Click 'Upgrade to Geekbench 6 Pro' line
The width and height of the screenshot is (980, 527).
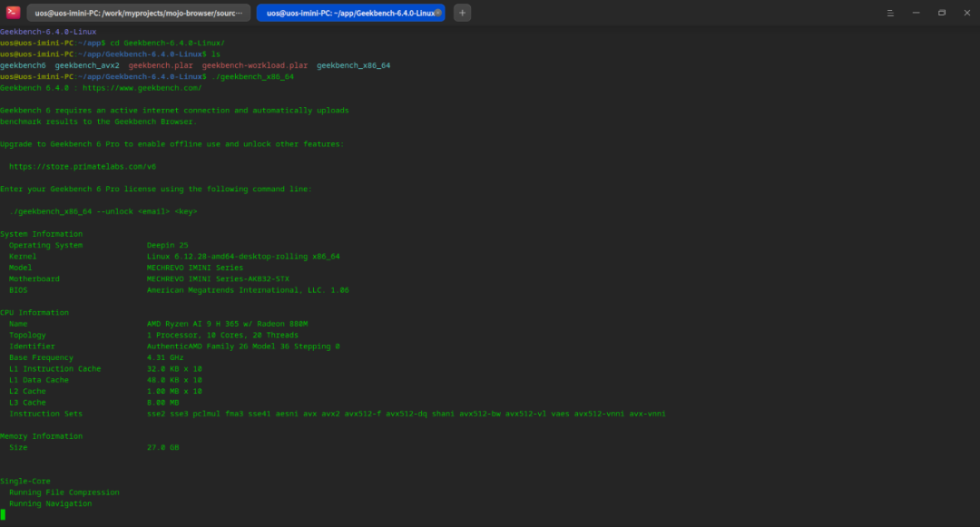pos(171,144)
